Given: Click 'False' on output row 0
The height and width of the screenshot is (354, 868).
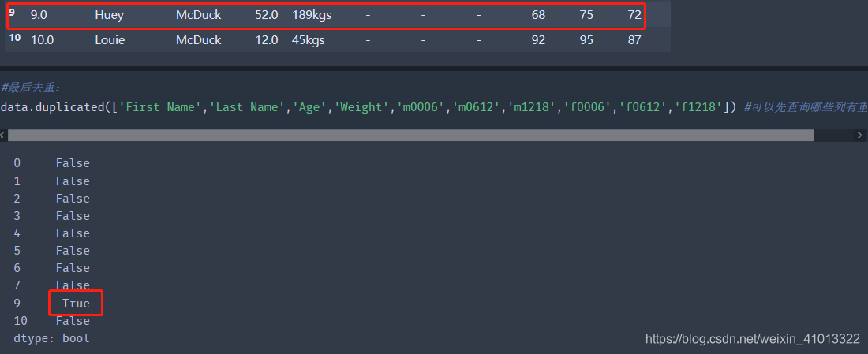Looking at the screenshot, I should coord(73,163).
